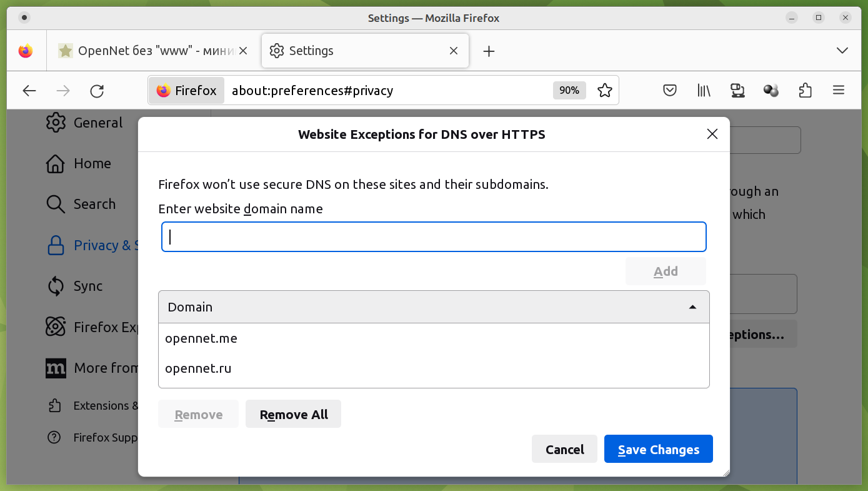The image size is (868, 491).
Task: Close the Settings tab
Action: pos(454,51)
